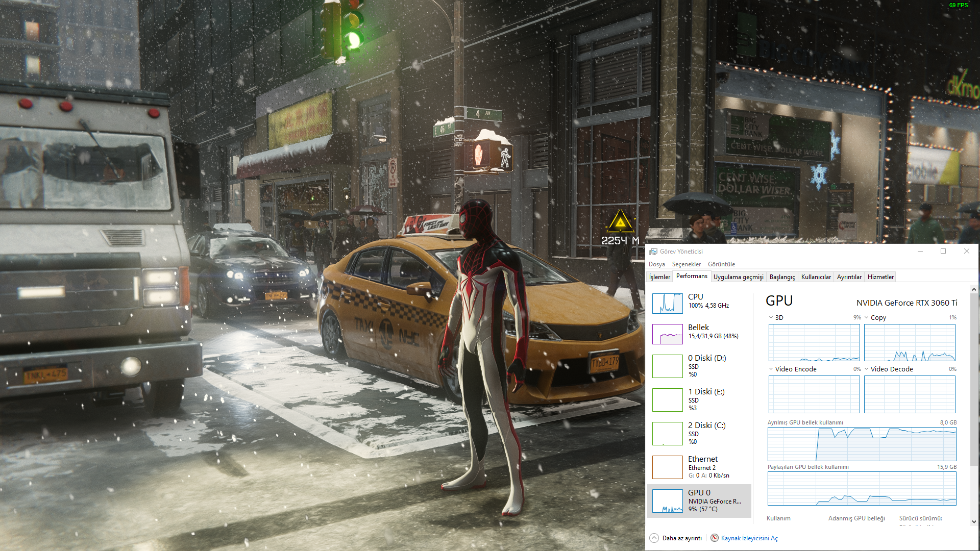Select the CPU usage graph thumbnail
The height and width of the screenshot is (551, 980).
tap(667, 303)
